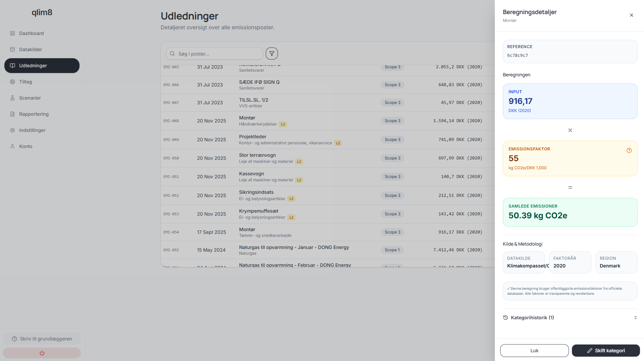This screenshot has height=361, width=644.
Task: Click the history clock icon near Kategorihistorik
Action: pos(506,318)
